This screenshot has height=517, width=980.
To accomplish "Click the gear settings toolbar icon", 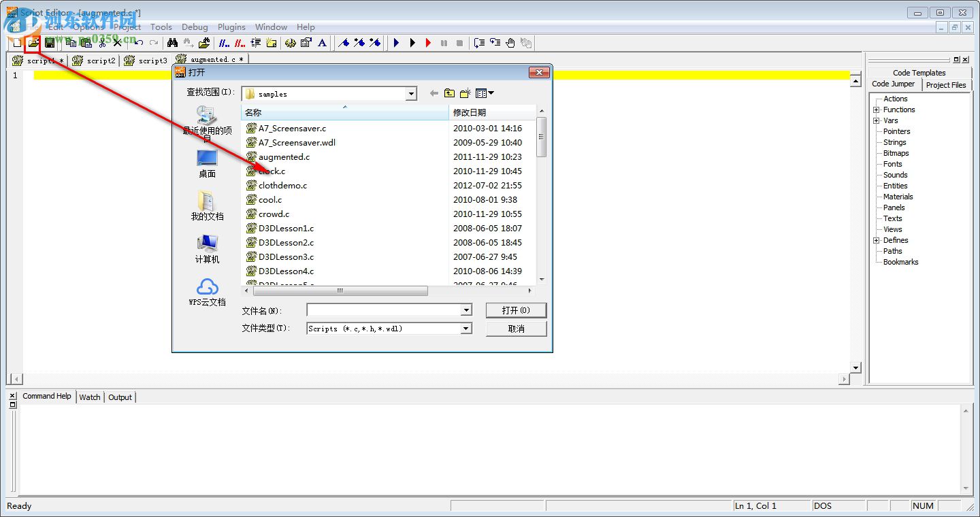I will (x=291, y=43).
